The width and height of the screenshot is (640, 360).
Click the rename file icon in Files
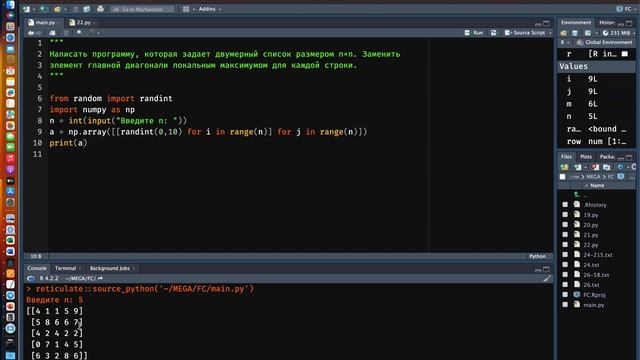pos(607,167)
